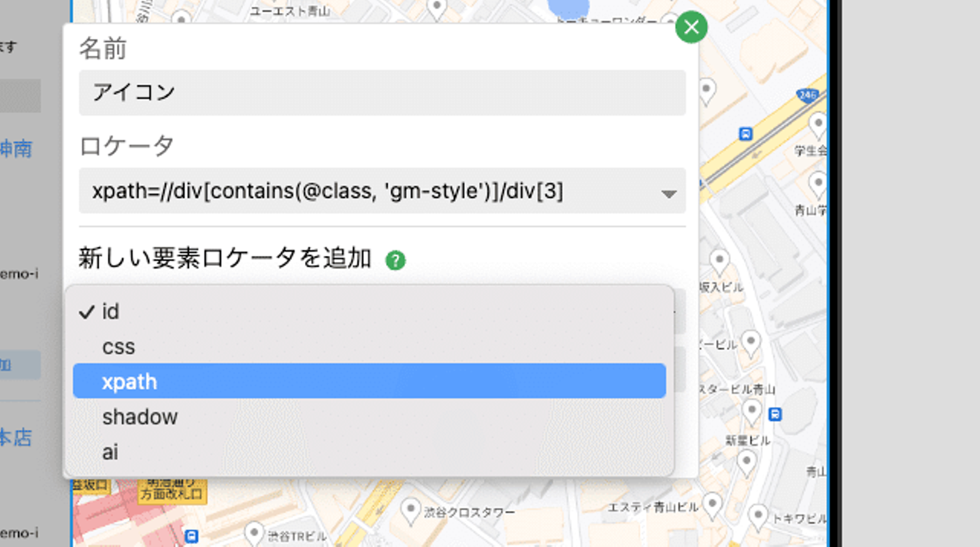This screenshot has width=980, height=547.
Task: Click the 名前 text field containing アイコン
Action: point(382,93)
